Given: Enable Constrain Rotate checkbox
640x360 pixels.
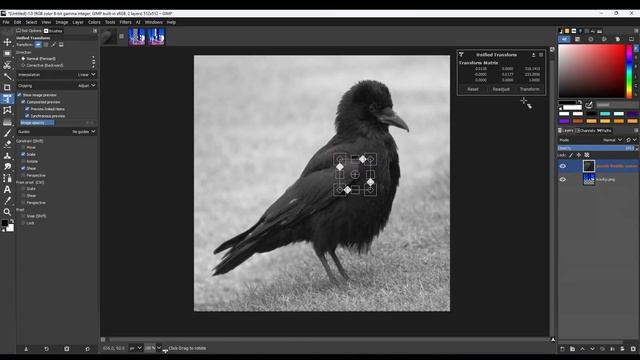Looking at the screenshot, I should (23, 161).
